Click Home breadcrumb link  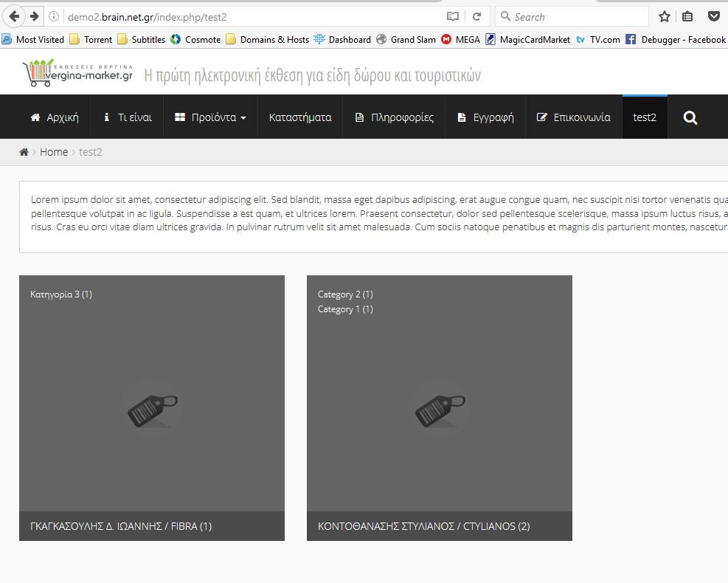54,152
